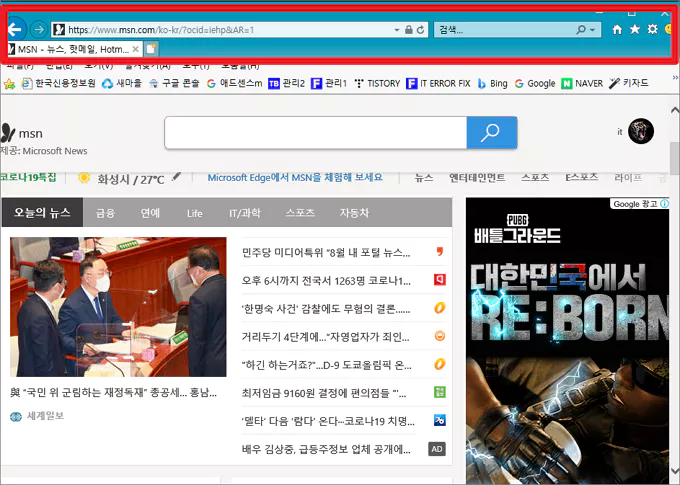Open 뉴스 navigation item
Image resolution: width=680 pixels, height=485 pixels.
[424, 177]
